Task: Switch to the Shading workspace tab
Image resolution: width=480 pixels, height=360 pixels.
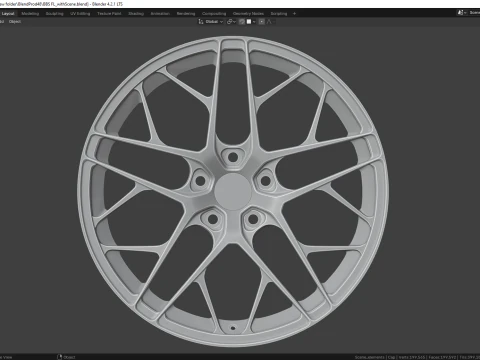Action: [x=136, y=14]
